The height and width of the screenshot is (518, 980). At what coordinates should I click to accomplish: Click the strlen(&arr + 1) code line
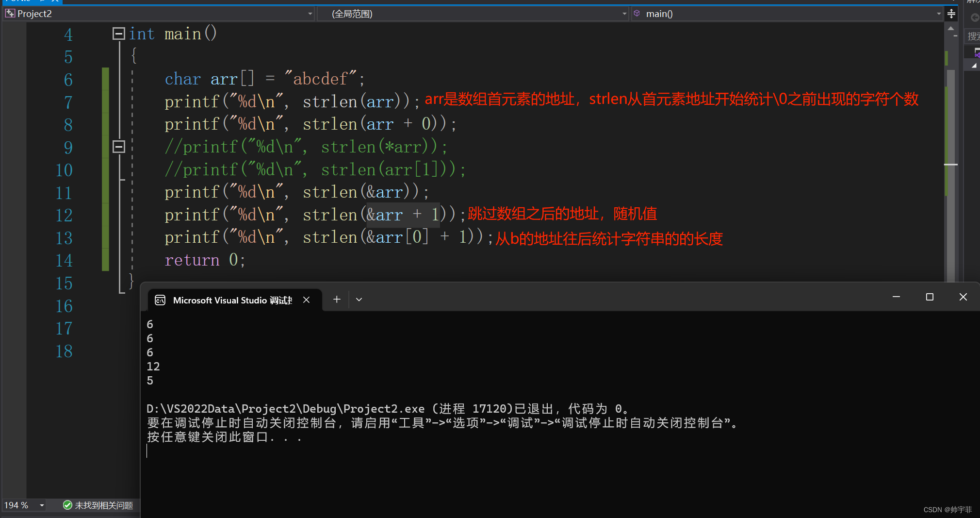(315, 215)
